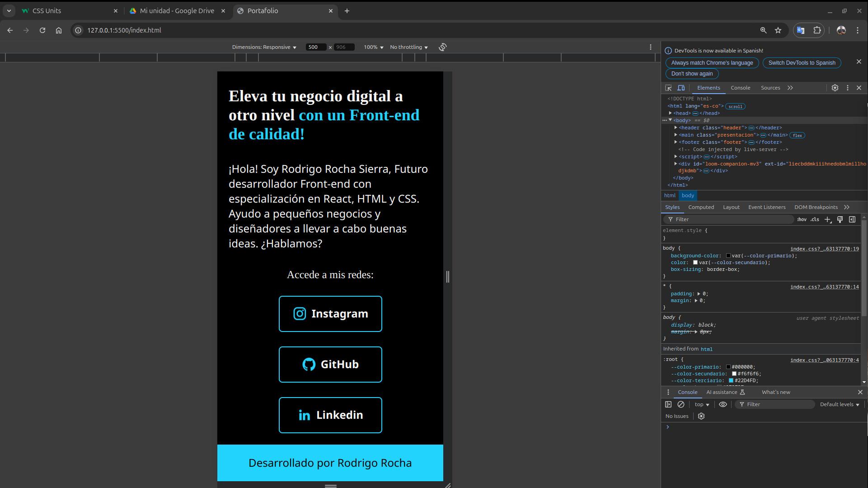This screenshot has height=488, width=868.
Task: Open the 100% zoom dropdown
Action: click(x=374, y=47)
